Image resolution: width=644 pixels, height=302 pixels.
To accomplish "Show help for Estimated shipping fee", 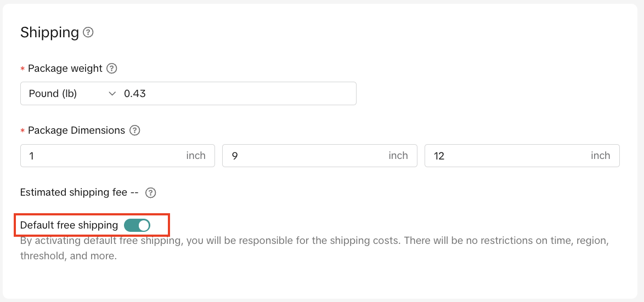I will pyautogui.click(x=151, y=193).
